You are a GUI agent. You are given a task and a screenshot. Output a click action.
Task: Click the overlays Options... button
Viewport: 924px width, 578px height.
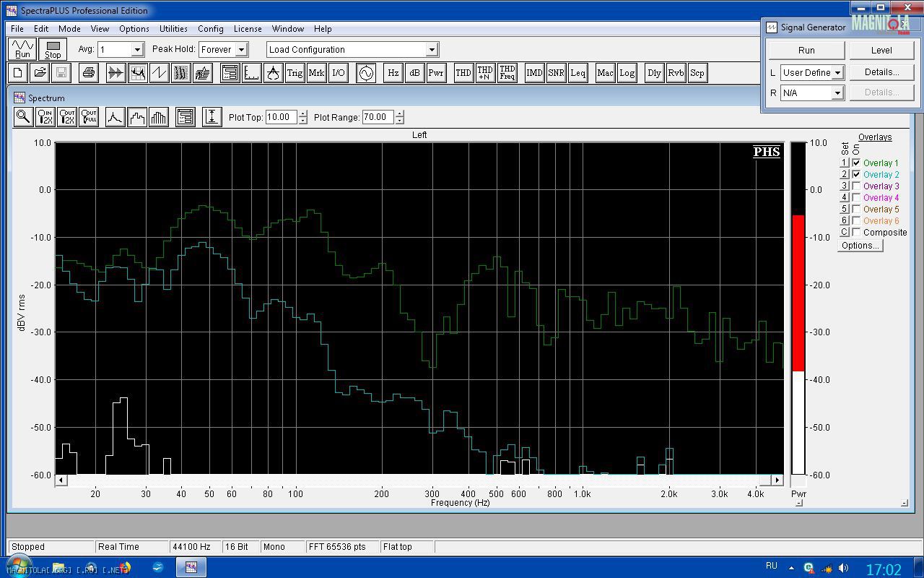click(x=860, y=246)
